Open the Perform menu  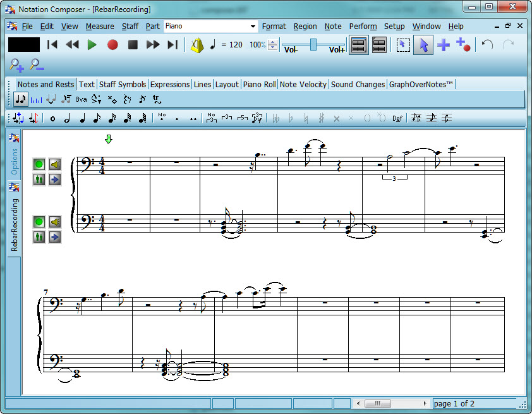[363, 27]
